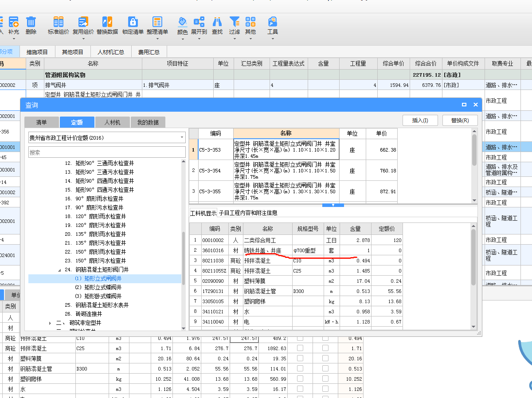This screenshot has height=398, width=532.
Task: Select the 清单 tab in 查询 dialog
Action: point(41,122)
